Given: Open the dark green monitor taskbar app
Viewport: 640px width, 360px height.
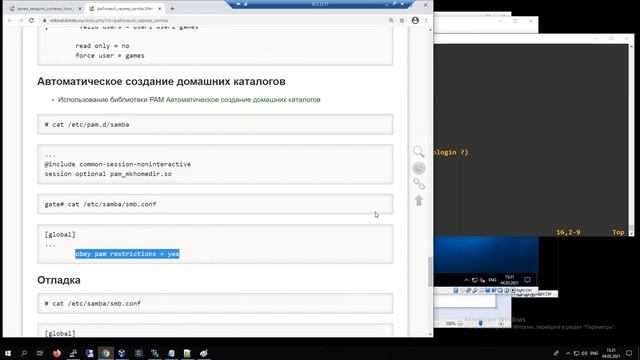Looking at the screenshot, I should [138, 353].
